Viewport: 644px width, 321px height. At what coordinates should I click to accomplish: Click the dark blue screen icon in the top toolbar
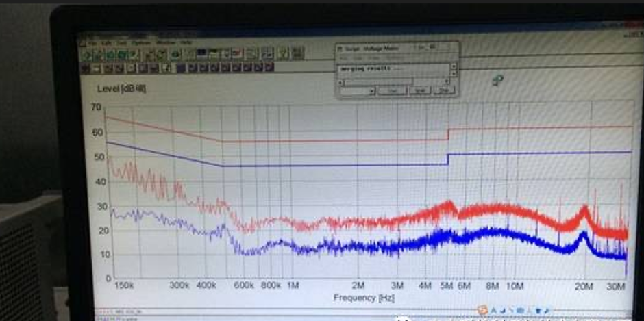[x=203, y=53]
